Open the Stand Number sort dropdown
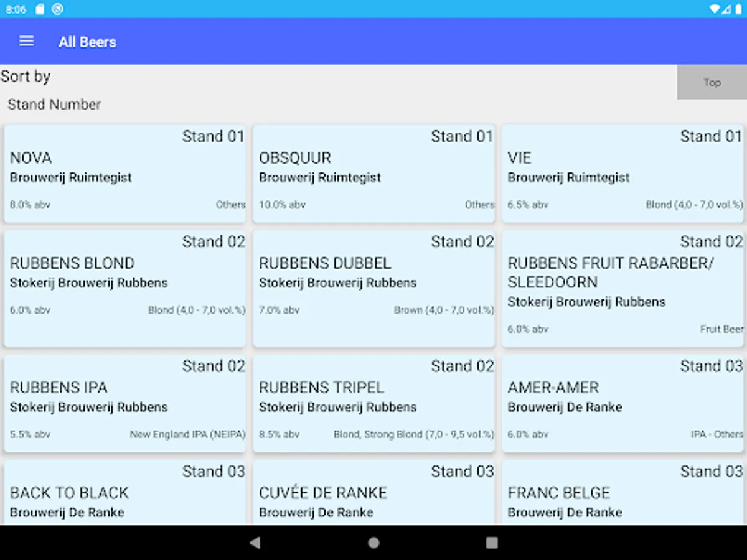 tap(54, 105)
